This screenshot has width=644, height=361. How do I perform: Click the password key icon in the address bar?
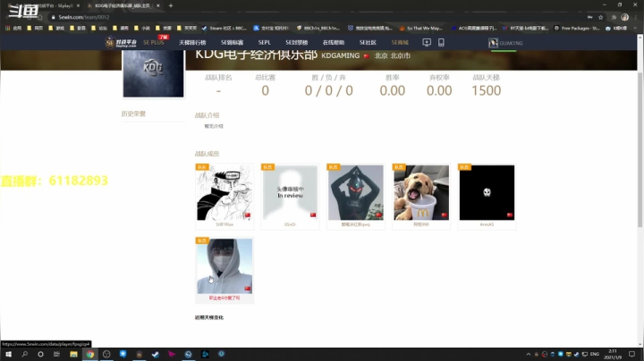(x=589, y=17)
